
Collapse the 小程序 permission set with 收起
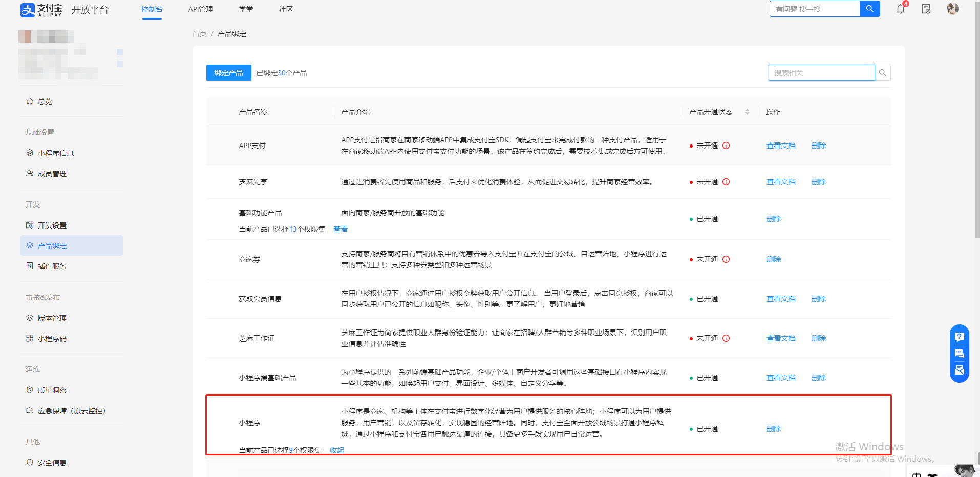(x=337, y=450)
